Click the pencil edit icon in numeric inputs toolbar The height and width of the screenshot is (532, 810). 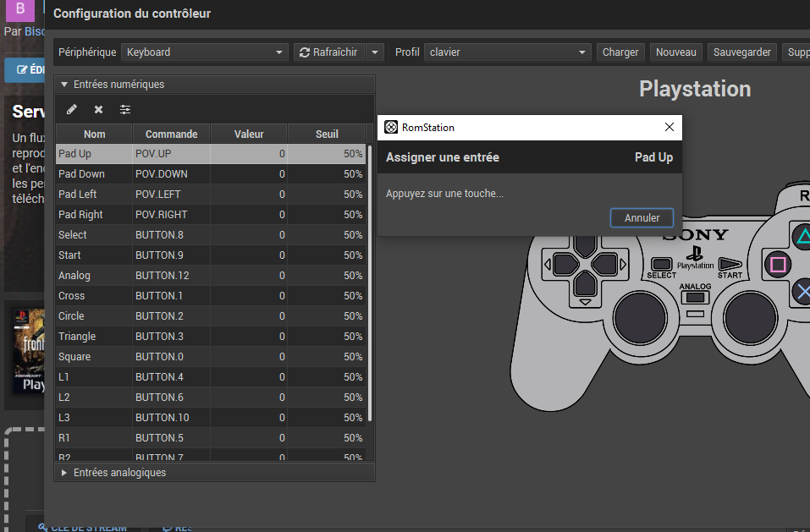[x=72, y=109]
